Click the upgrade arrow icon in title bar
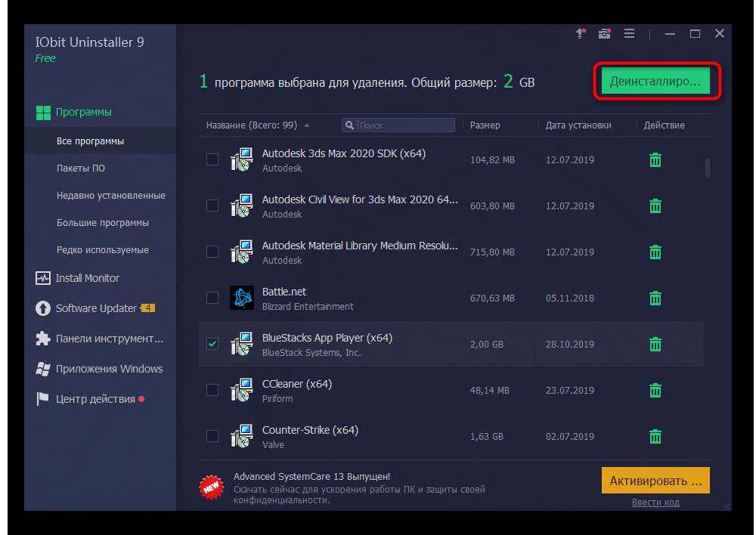The width and height of the screenshot is (756, 535). tap(581, 34)
